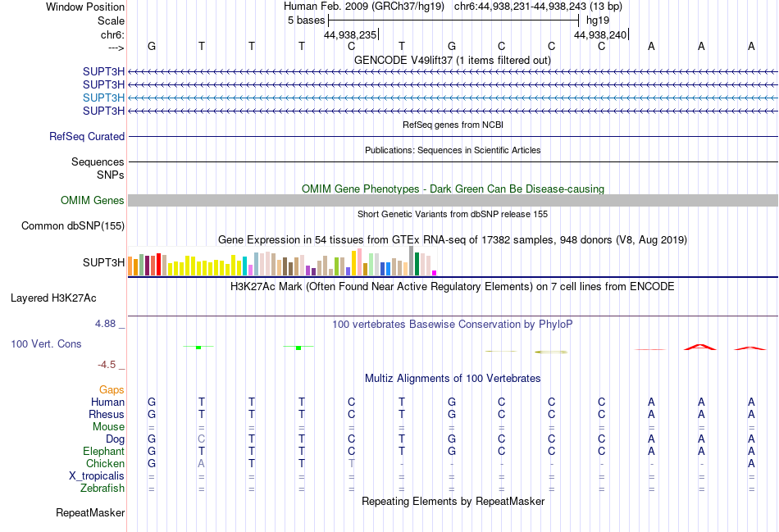
Task: Open the H3K27Ac Mark track title
Action: pyautogui.click(x=453, y=287)
